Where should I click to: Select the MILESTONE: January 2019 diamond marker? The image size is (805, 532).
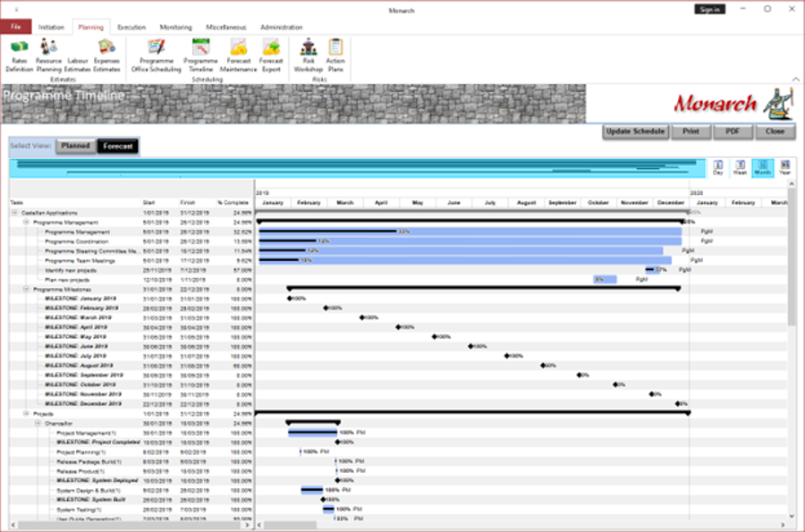coord(290,298)
